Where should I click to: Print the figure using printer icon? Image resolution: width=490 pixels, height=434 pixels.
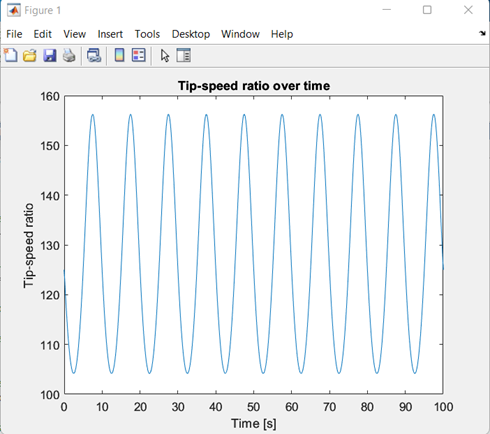[x=69, y=55]
